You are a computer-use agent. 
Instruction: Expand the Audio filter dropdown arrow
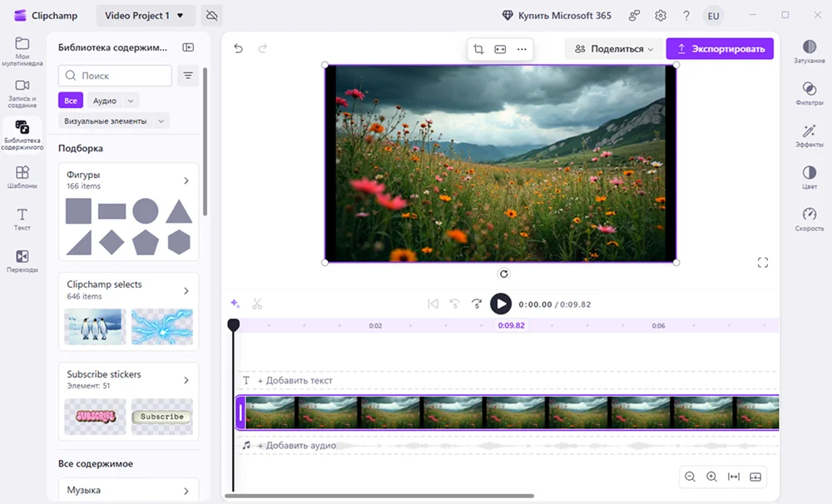(131, 101)
